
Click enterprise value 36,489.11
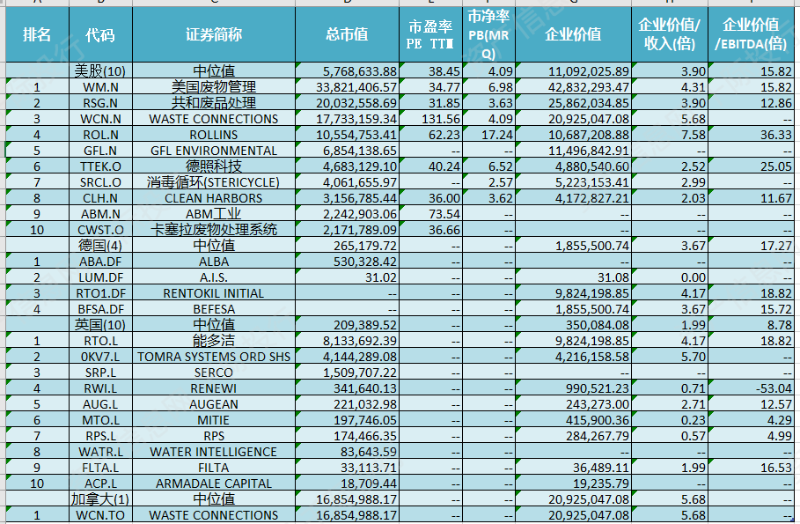click(x=573, y=467)
